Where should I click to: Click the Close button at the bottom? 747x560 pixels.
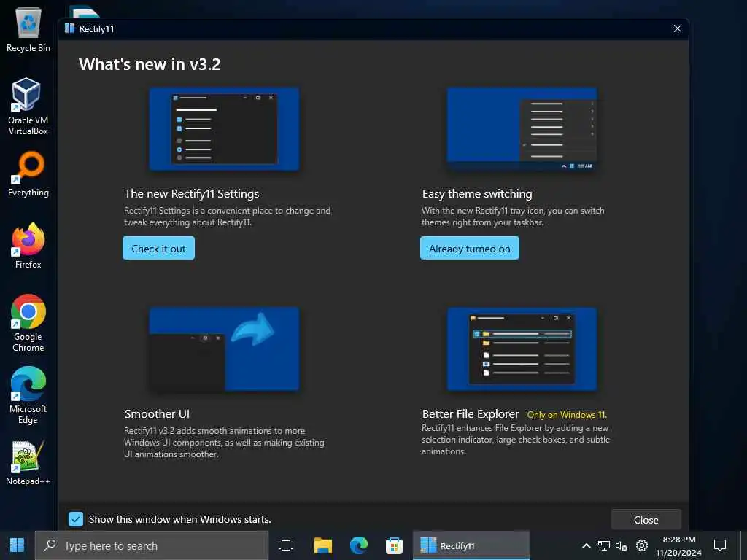tap(646, 519)
